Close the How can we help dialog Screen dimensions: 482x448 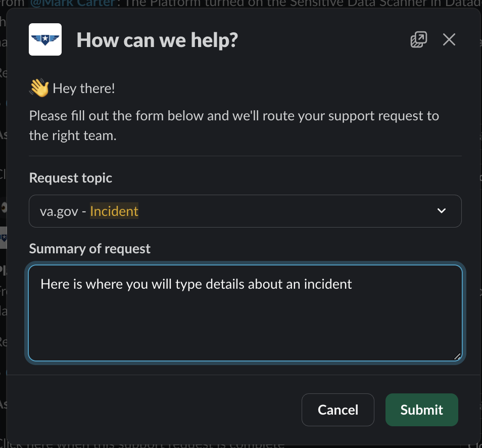coord(449,39)
